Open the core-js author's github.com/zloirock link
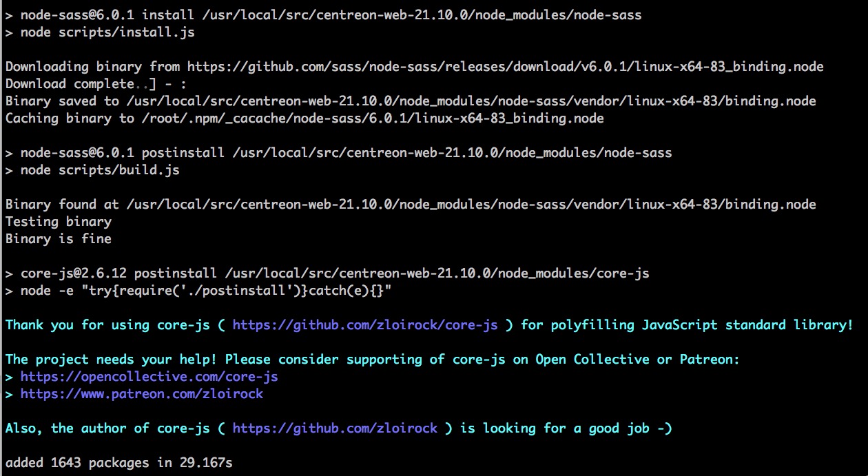The height and width of the screenshot is (476, 868). point(334,428)
